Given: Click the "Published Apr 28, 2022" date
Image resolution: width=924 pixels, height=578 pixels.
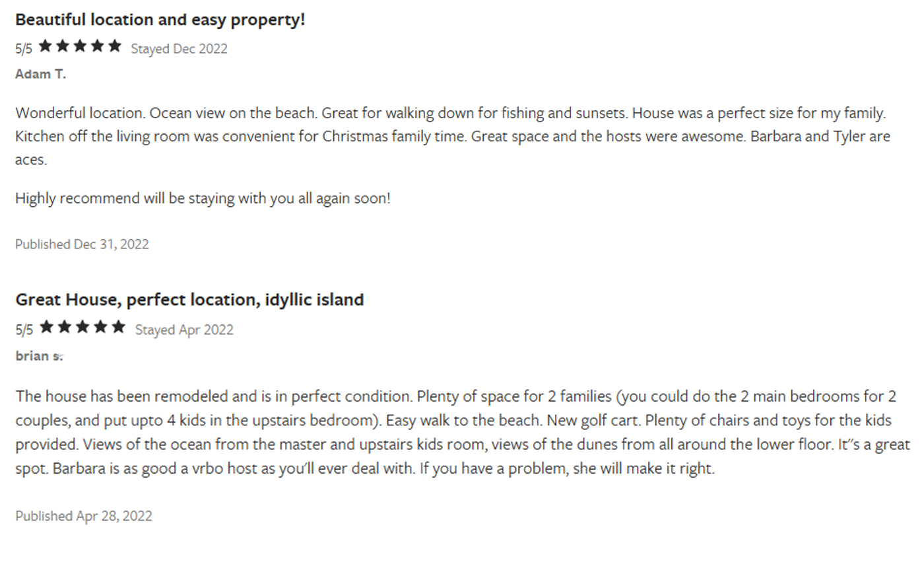Looking at the screenshot, I should pyautogui.click(x=84, y=516).
